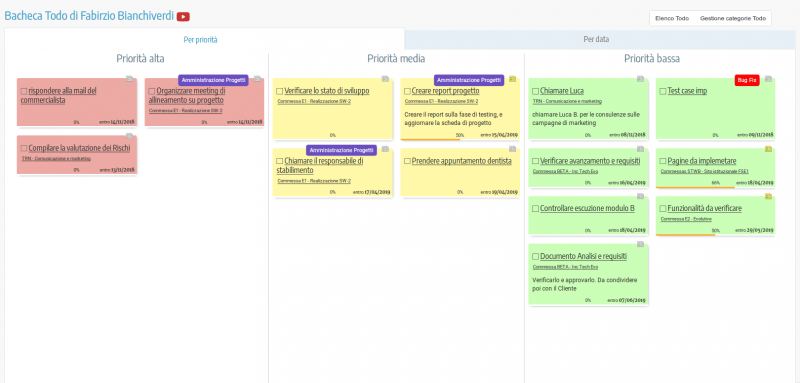Open 'Compilare la valutazione dei Rischi' title link
The height and width of the screenshot is (383, 800).
[x=79, y=148]
